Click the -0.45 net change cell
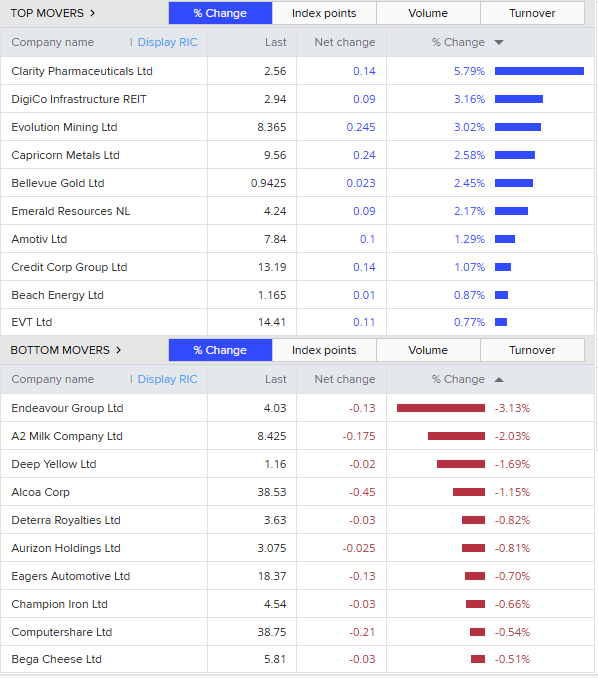Viewport: 598px width, 678px height. tap(362, 492)
